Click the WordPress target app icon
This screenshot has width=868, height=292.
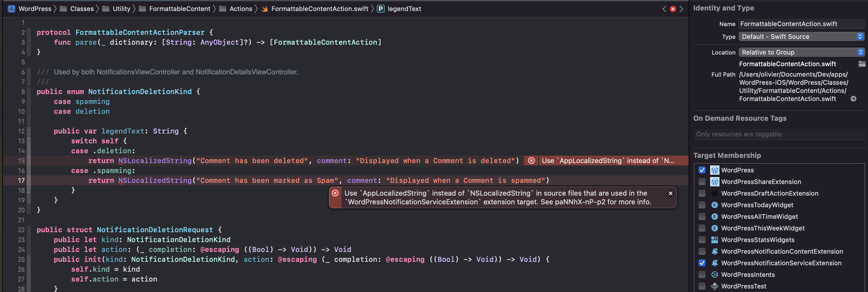point(715,170)
